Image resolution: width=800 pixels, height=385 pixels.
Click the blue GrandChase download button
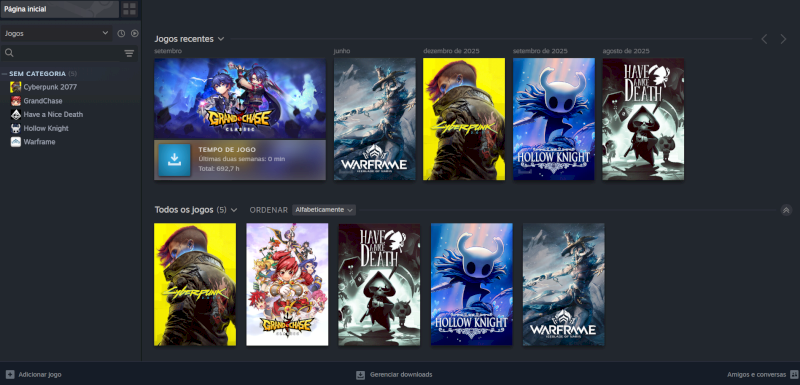174,160
